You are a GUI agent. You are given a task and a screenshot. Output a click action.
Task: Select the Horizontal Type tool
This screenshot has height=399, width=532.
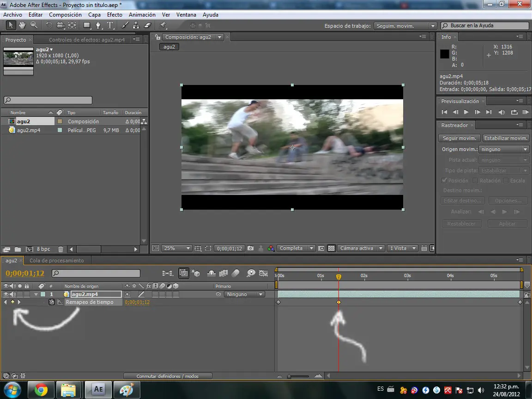[110, 25]
